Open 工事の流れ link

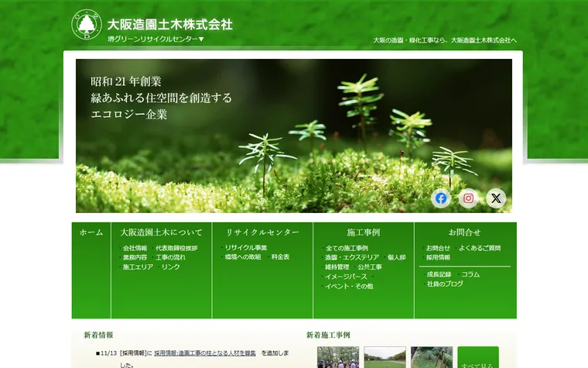tap(171, 257)
